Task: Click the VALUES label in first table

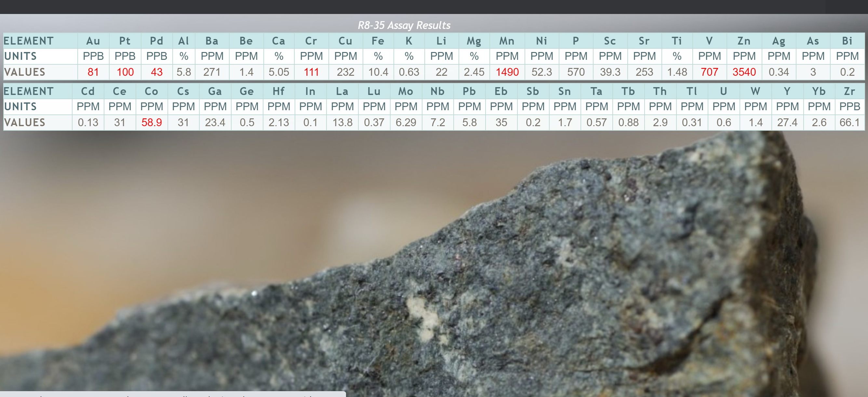Action: coord(25,72)
